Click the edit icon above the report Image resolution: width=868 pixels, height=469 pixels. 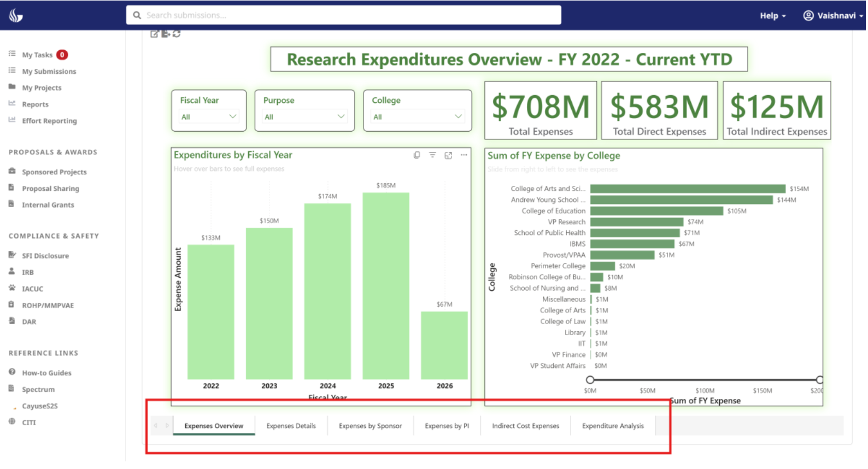coord(154,34)
